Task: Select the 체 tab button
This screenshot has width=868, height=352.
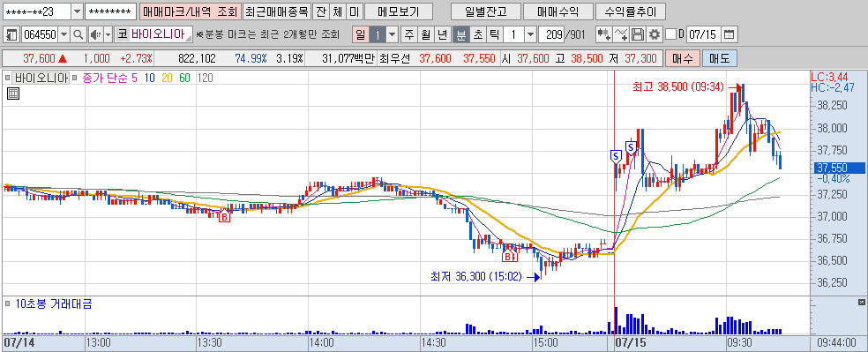Action: 338,11
